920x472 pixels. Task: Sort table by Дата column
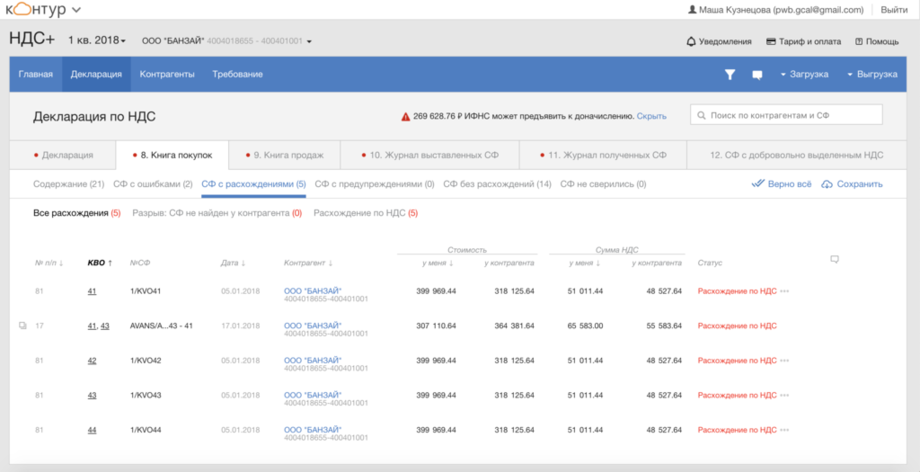tap(230, 263)
